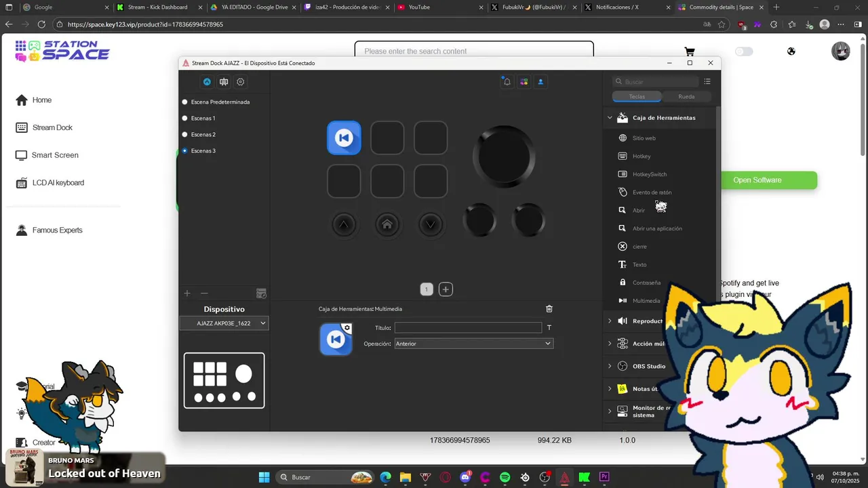Click the Título input field
The width and height of the screenshot is (868, 488).
(x=468, y=327)
